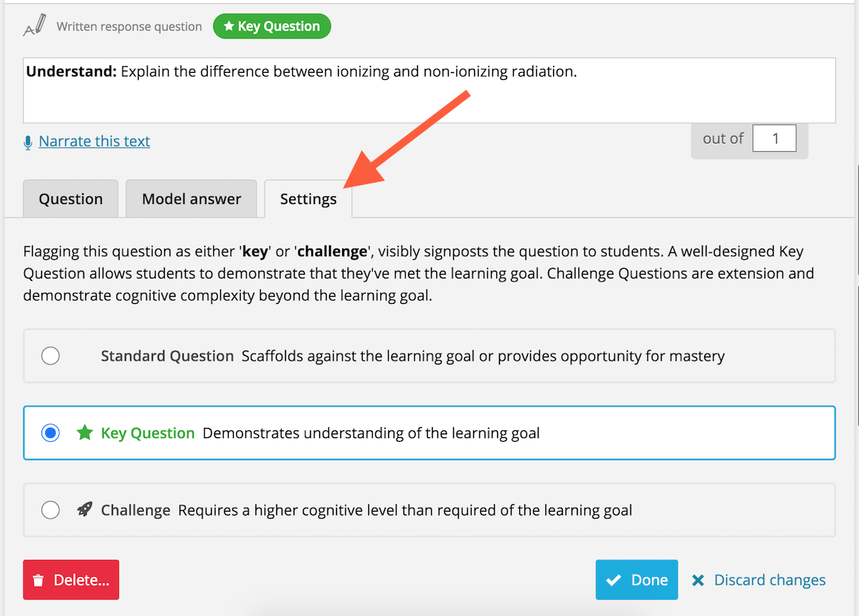Click the X icon beside Discard changes
This screenshot has width=859, height=616.
698,580
